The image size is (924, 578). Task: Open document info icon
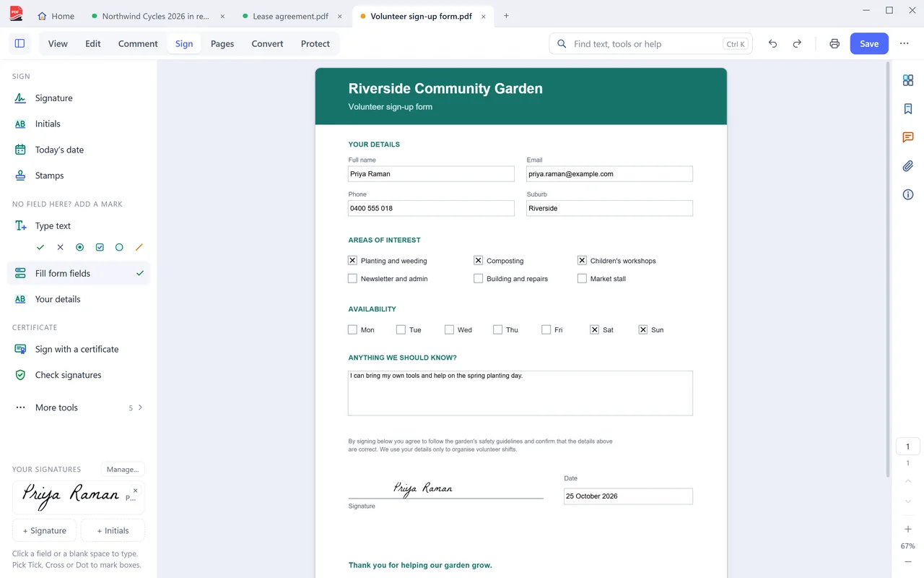point(908,194)
